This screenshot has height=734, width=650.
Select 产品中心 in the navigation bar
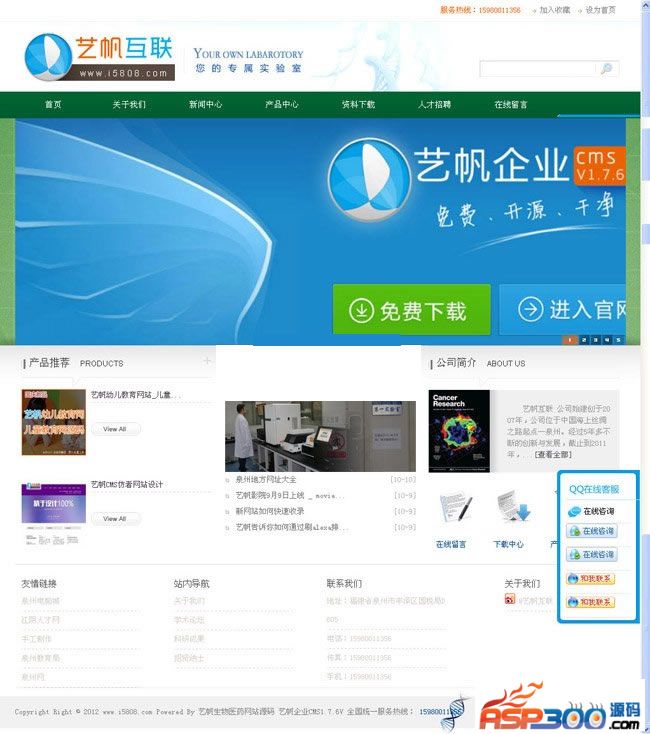tap(282, 104)
